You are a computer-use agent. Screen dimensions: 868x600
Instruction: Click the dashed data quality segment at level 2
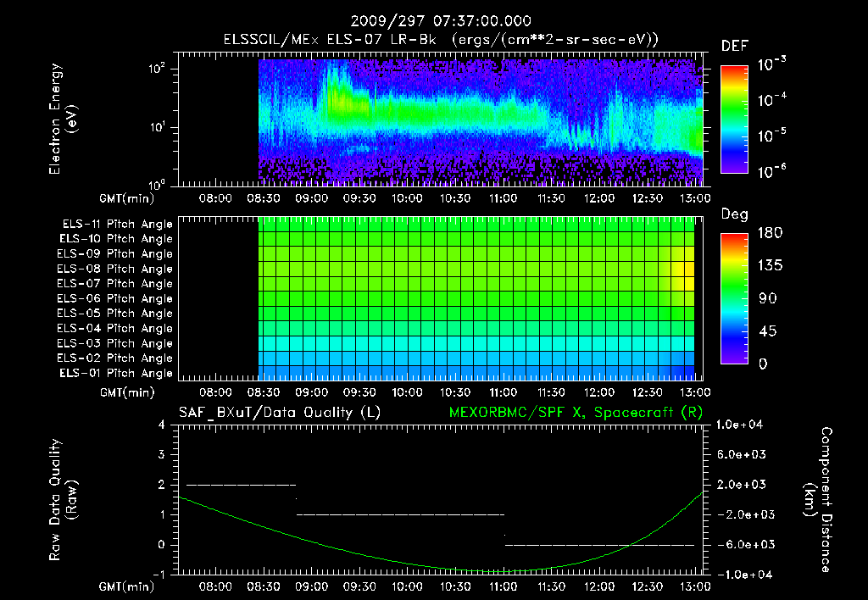pyautogui.click(x=242, y=485)
